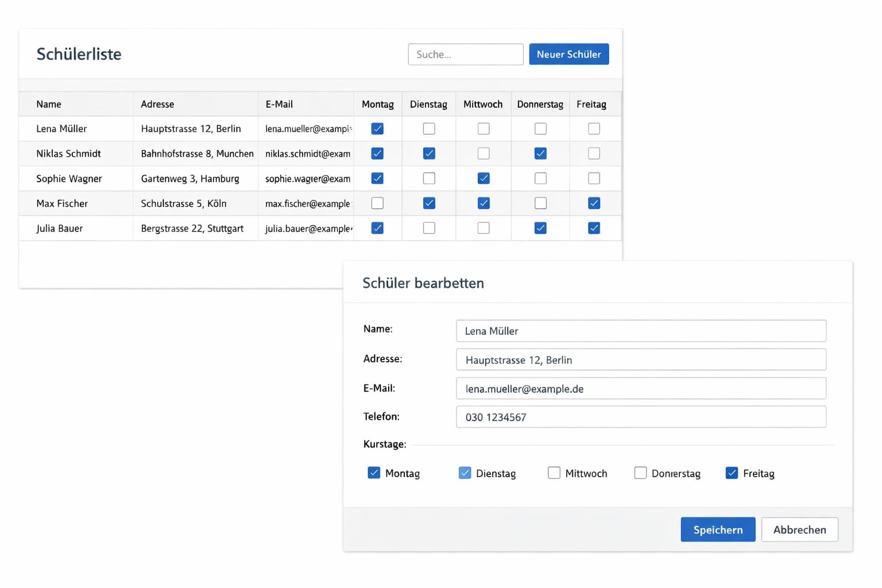Focus the E-Mail field in dialog
This screenshot has width=882, height=588.
[x=641, y=388]
